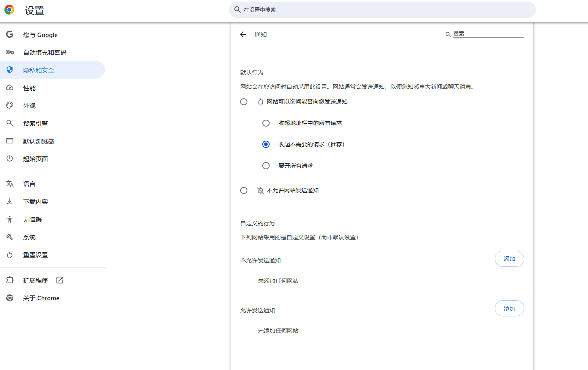
Task: Select radio 不允许网站发送通知
Action: (x=244, y=190)
